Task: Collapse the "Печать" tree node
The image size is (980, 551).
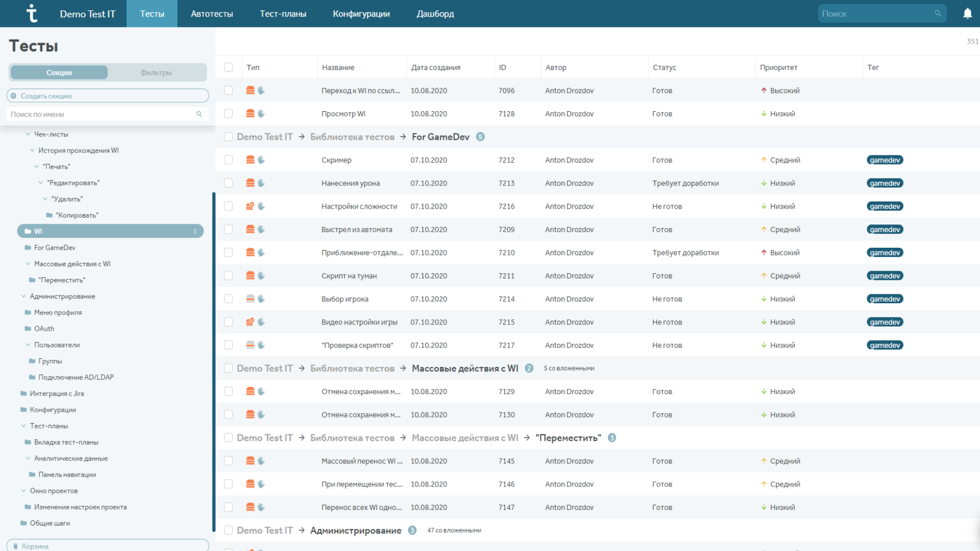Action: click(36, 167)
